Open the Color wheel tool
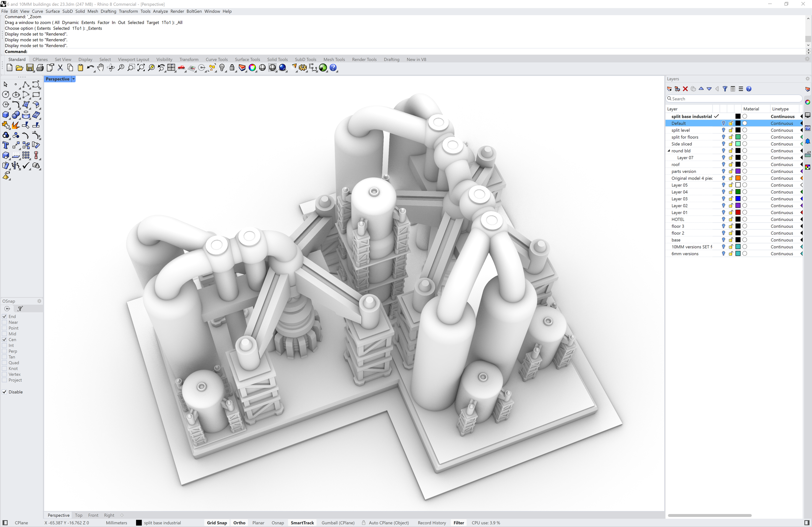812x527 pixels. click(x=252, y=68)
